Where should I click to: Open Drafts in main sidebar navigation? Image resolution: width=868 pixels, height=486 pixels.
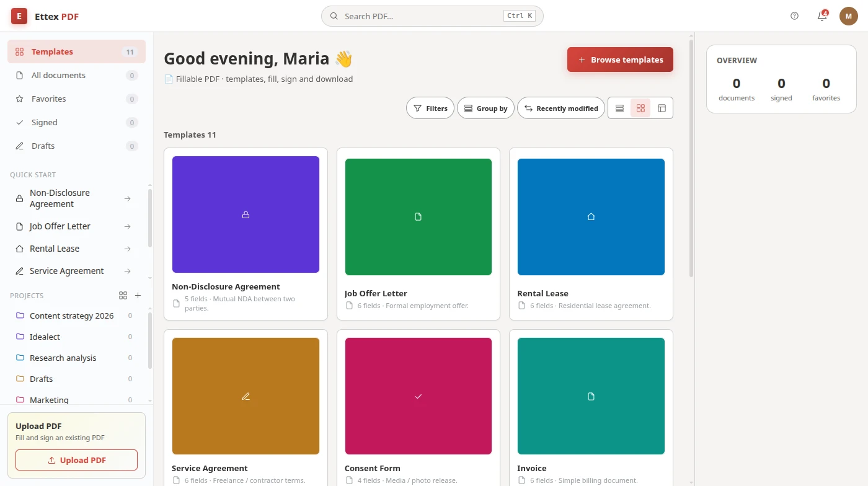76,146
